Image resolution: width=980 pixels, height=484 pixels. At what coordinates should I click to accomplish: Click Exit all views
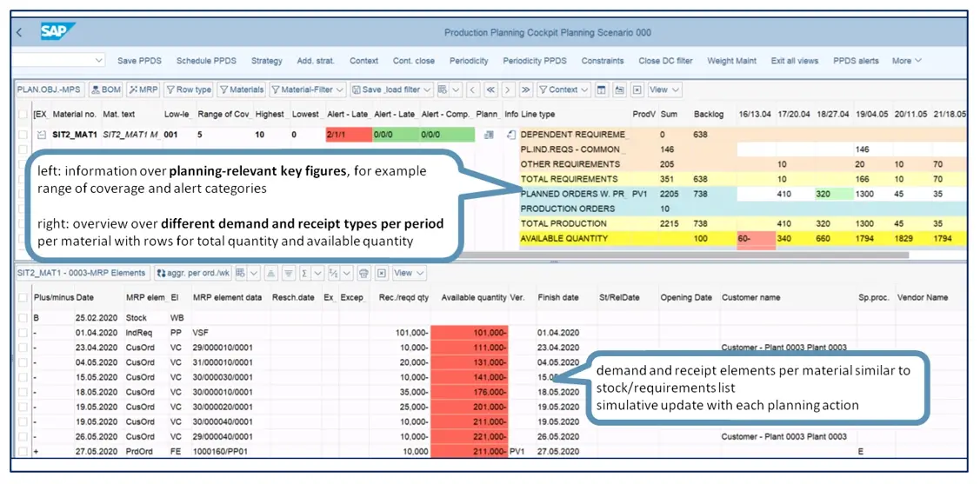[795, 61]
